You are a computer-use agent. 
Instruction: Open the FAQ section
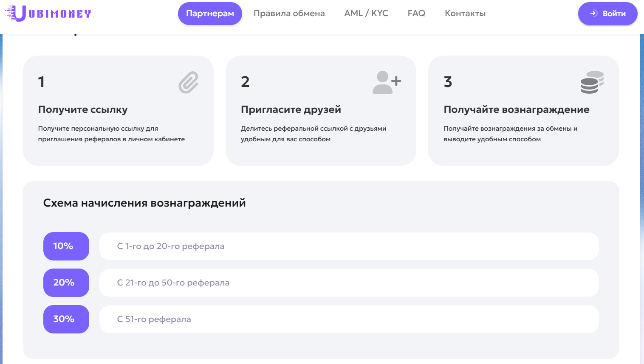416,14
